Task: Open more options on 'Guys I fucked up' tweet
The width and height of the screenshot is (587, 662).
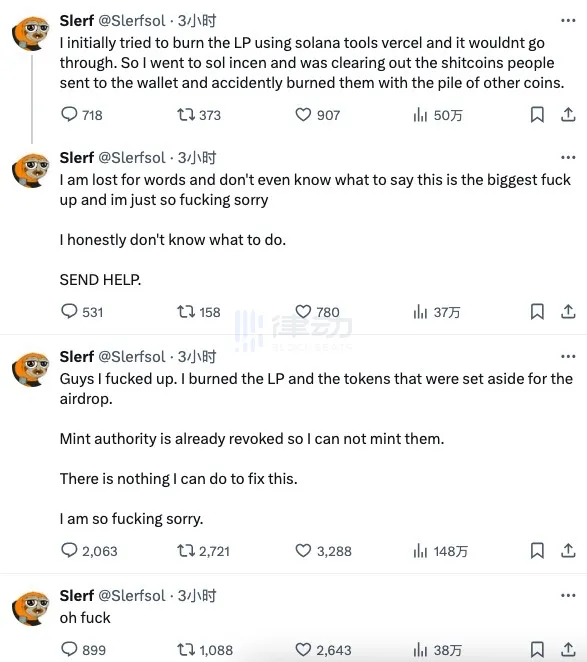Action: click(x=568, y=356)
